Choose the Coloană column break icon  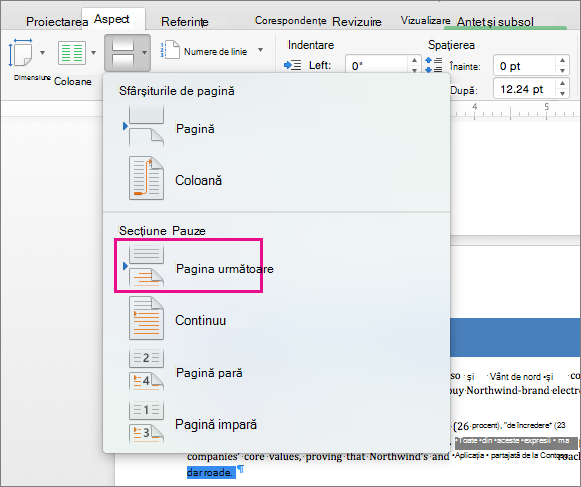tap(146, 178)
